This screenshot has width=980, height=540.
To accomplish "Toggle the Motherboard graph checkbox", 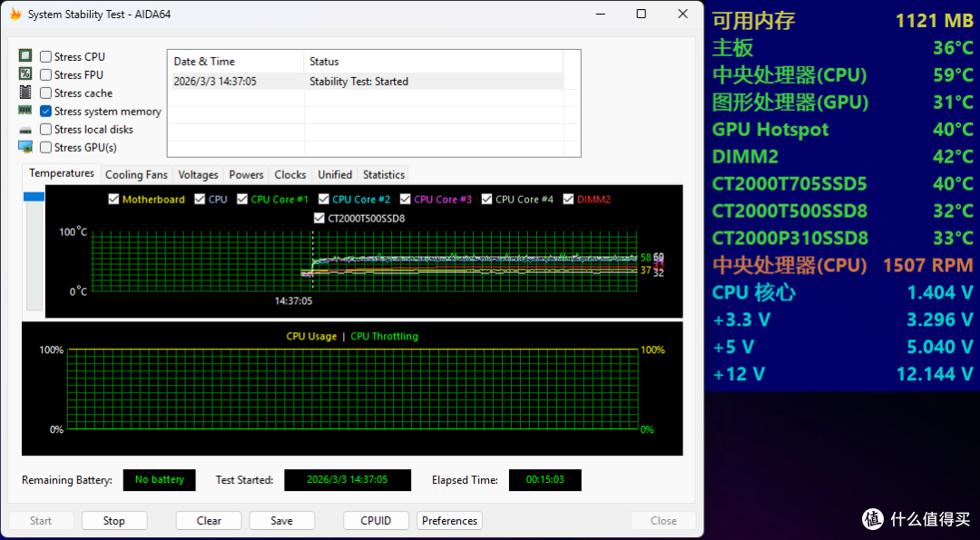I will tap(113, 200).
